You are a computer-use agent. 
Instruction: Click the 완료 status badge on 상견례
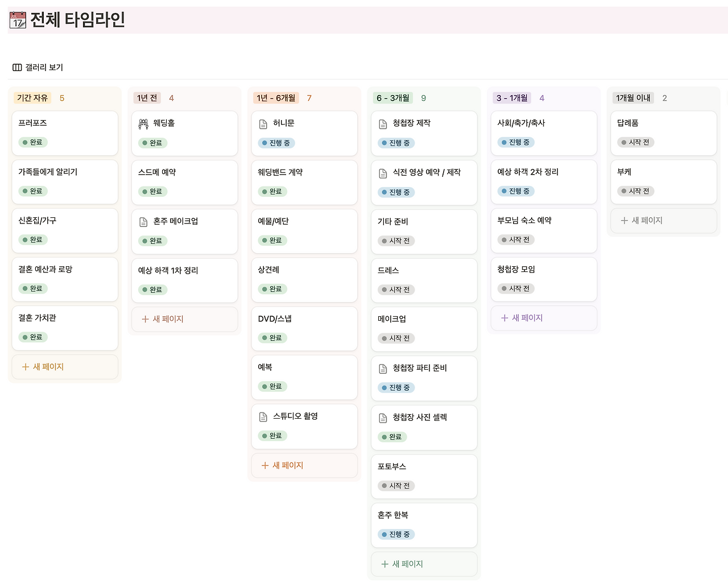click(272, 288)
